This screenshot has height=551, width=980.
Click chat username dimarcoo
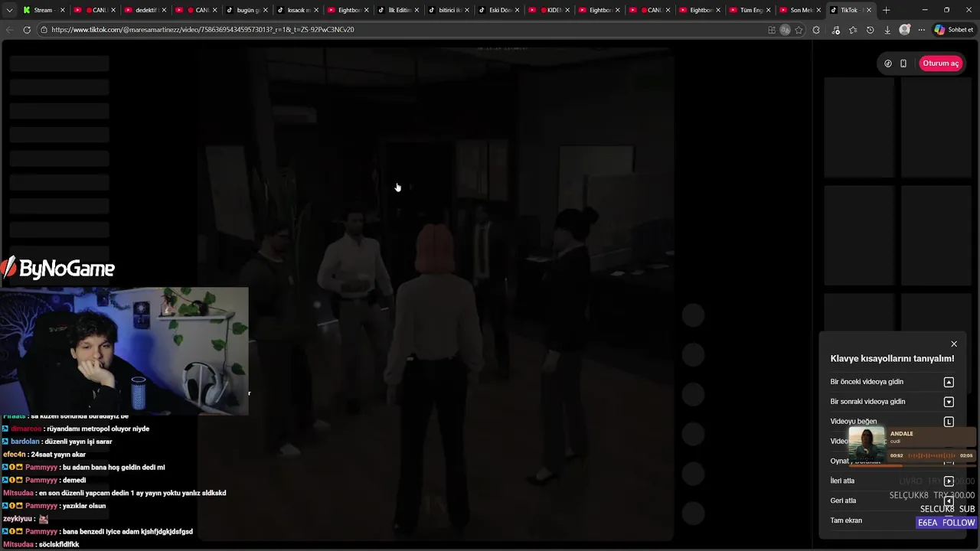pos(27,429)
